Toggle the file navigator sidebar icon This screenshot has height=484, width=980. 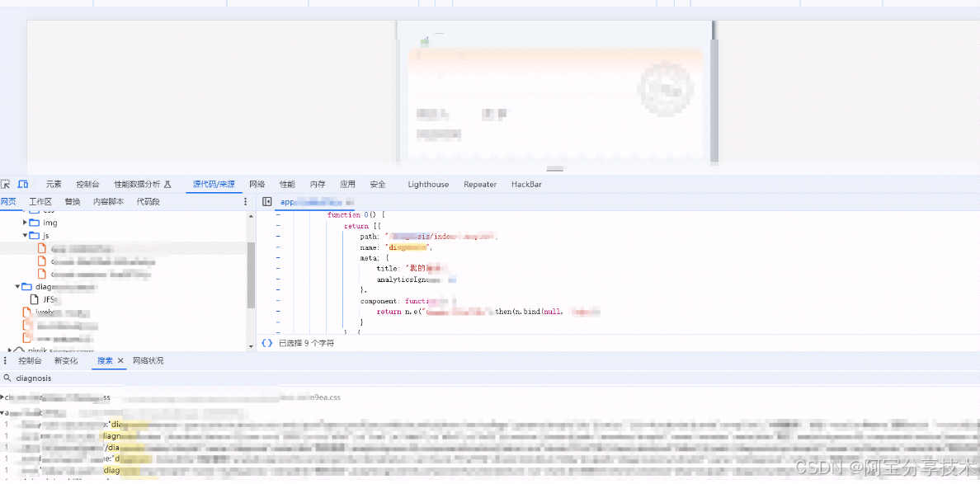click(267, 202)
